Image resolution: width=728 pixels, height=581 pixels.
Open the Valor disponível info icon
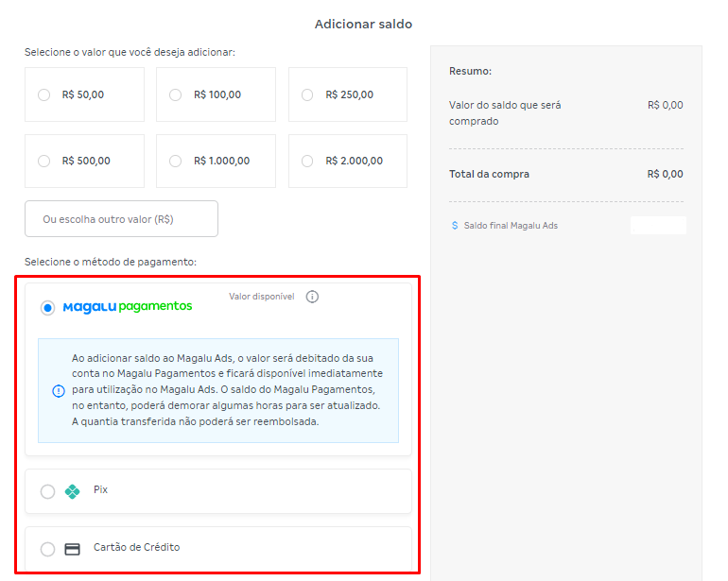point(312,297)
